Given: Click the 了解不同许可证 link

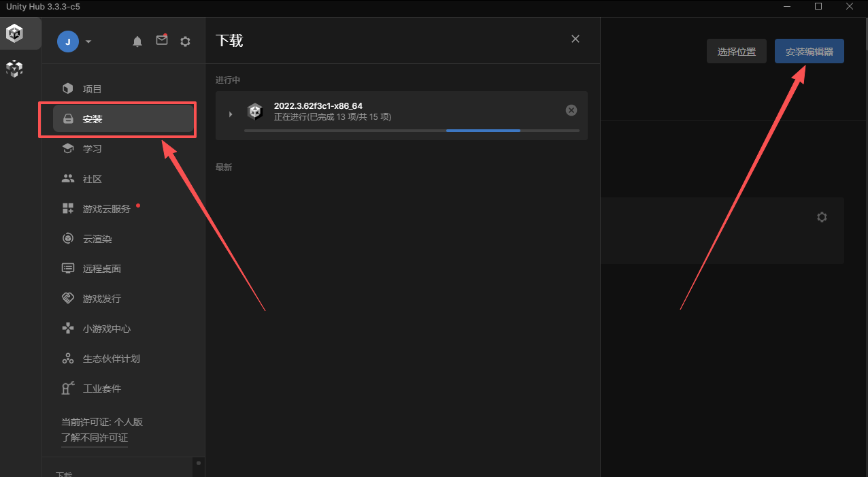Looking at the screenshot, I should [95, 438].
